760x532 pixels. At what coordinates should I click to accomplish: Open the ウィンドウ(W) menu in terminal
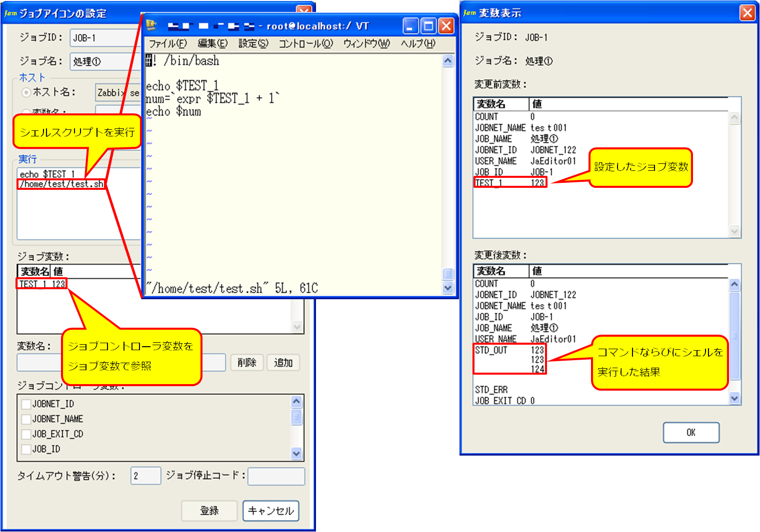click(366, 43)
